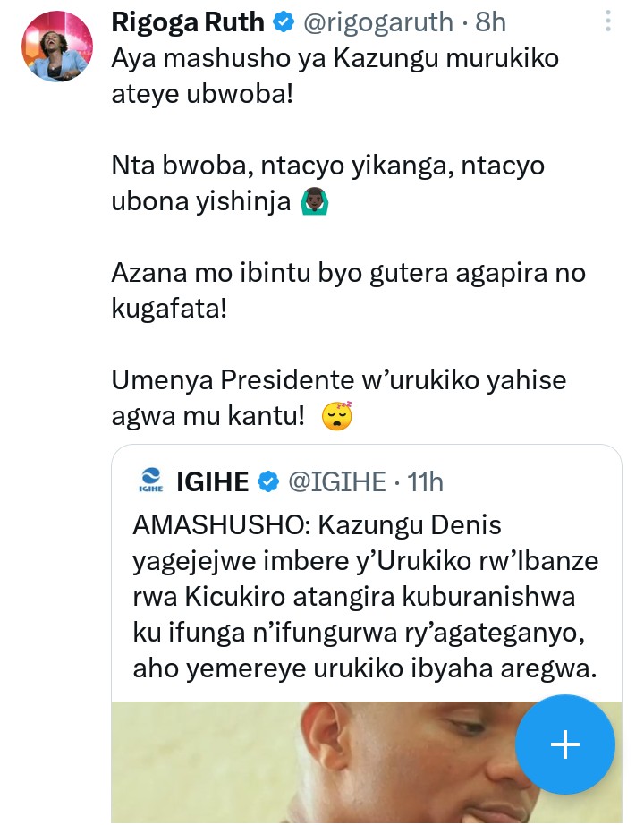Click the blue compose tweet plus button
Viewport: 644px width, 825px height.
[564, 744]
